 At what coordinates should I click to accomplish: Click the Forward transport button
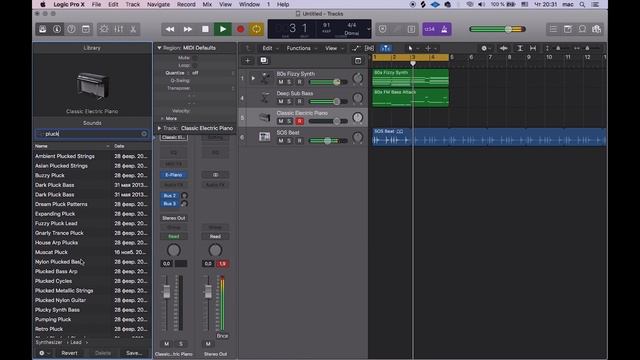(187, 29)
